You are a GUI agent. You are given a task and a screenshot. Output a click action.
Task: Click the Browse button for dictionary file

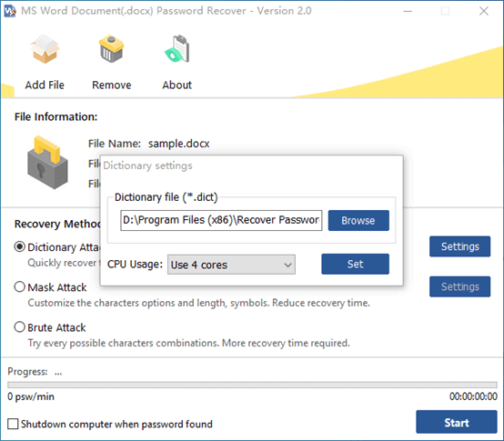coord(358,220)
